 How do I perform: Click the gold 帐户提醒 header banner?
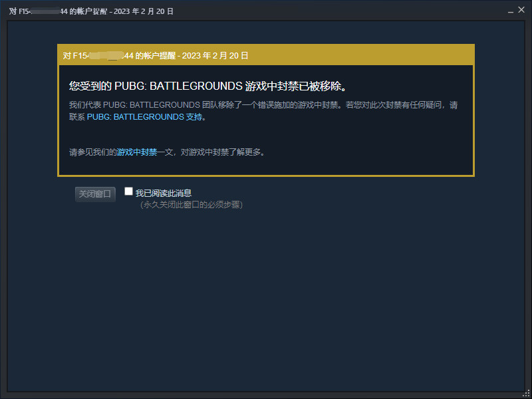266,55
